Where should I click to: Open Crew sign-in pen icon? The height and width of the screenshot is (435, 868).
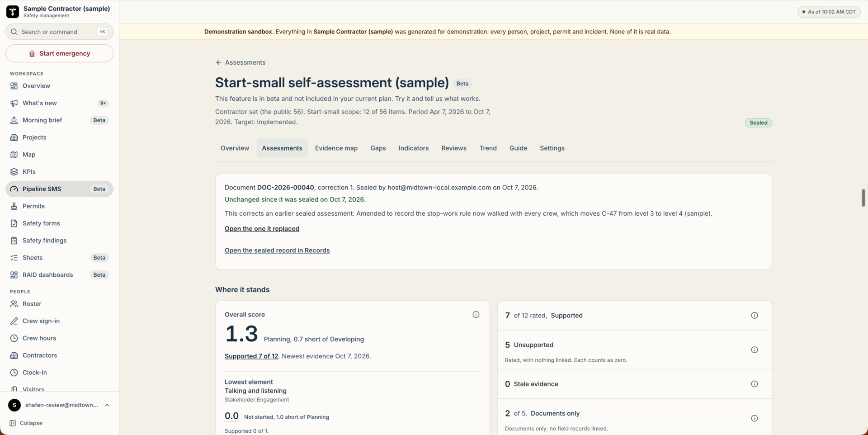[14, 321]
